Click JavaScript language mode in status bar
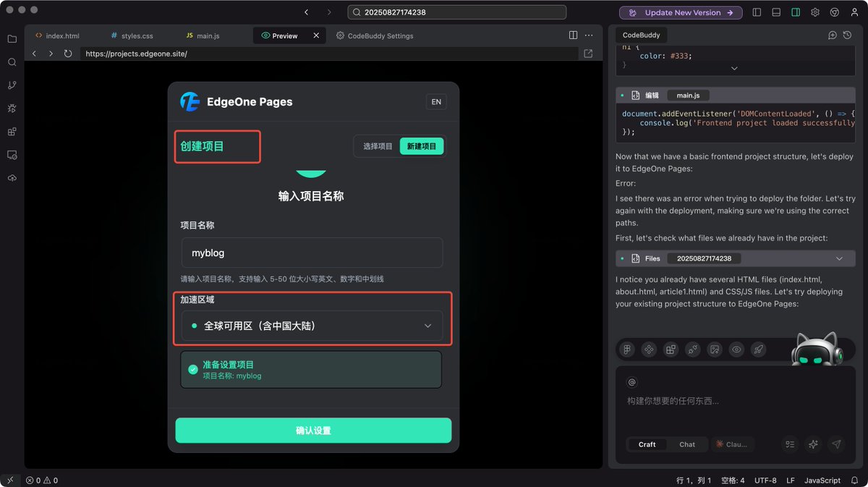868x487 pixels. [822, 480]
